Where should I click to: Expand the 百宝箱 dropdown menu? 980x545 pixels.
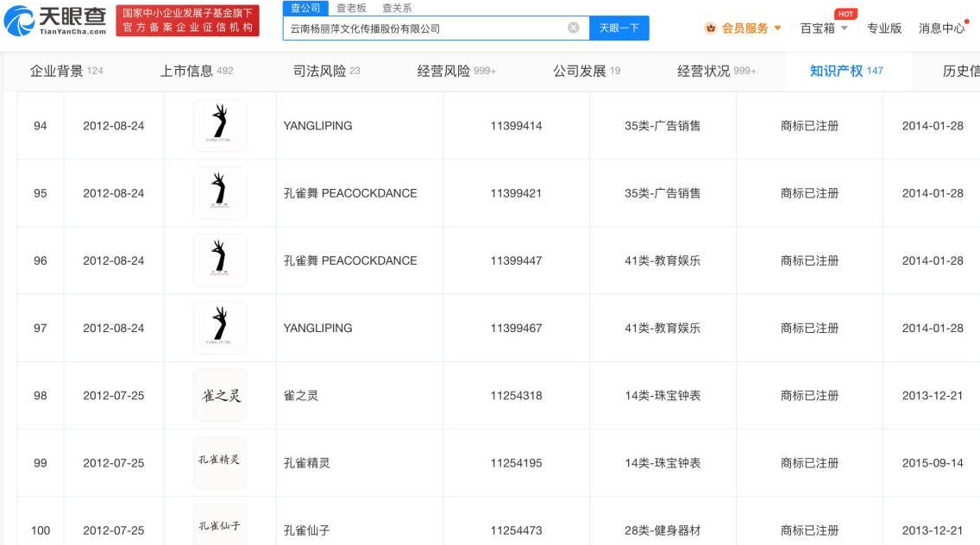pyautogui.click(x=824, y=28)
